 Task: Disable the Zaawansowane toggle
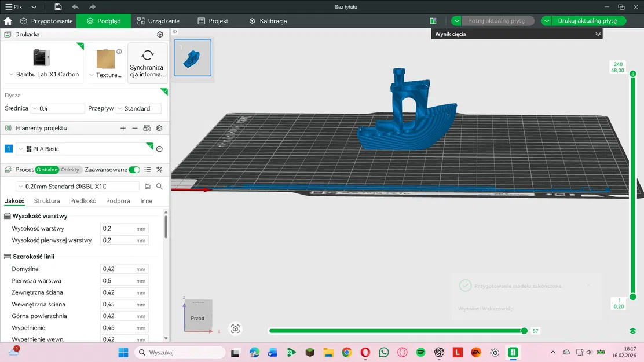point(134,170)
